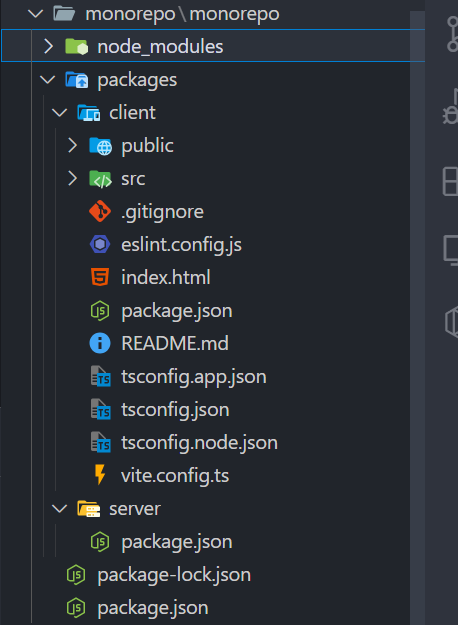Open tsconfig.json in the client folder
Screen dimensions: 458x625
(x=175, y=410)
